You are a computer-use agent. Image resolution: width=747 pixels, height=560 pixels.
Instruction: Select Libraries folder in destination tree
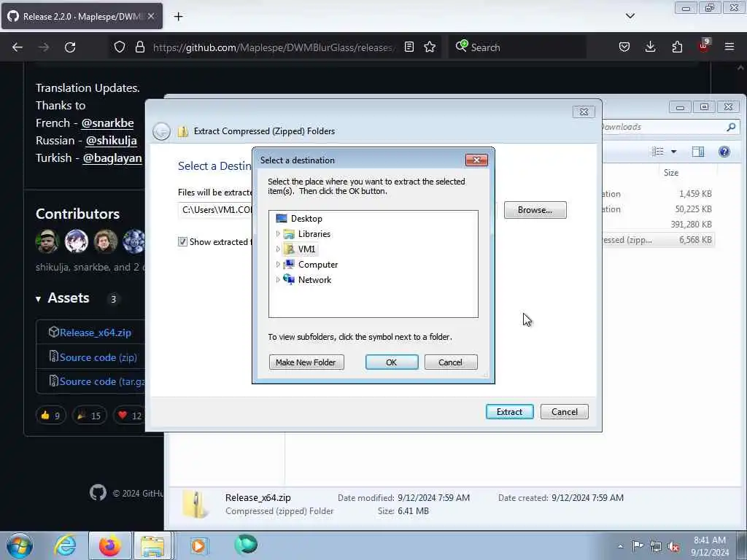coord(314,234)
